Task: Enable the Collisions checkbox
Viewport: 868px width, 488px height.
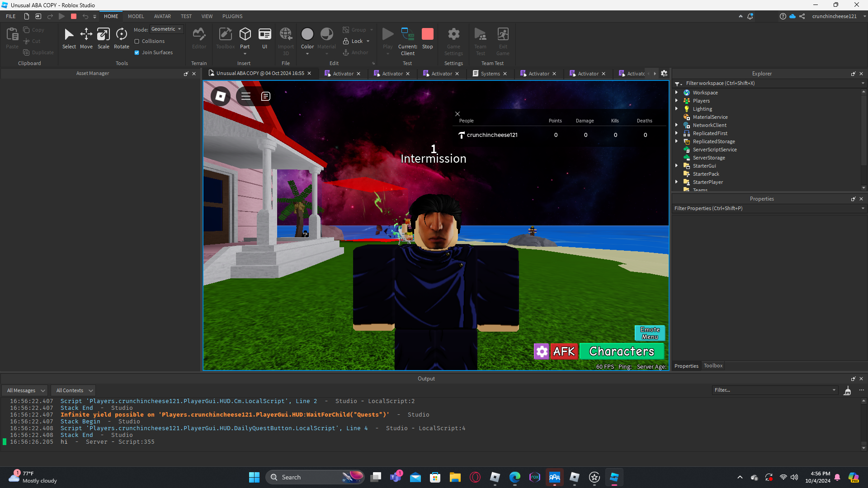Action: [137, 41]
